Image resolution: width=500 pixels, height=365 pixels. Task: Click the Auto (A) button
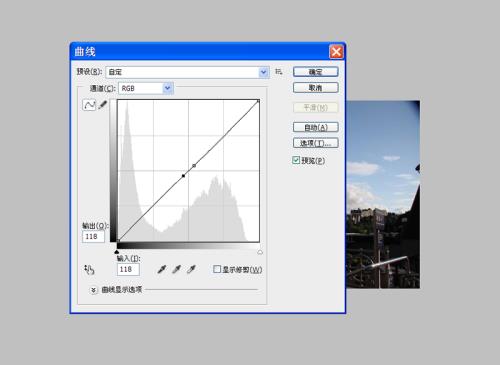(316, 127)
